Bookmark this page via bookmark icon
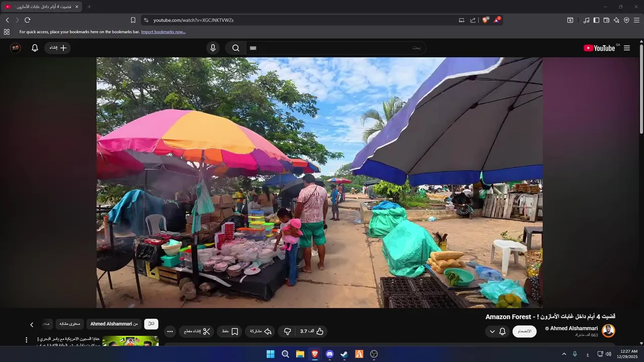The height and width of the screenshot is (362, 644). [x=133, y=20]
